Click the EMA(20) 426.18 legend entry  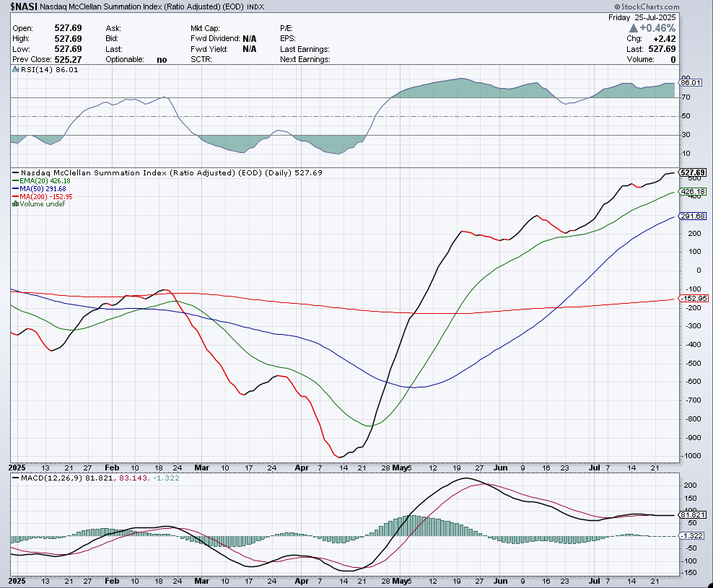(41, 181)
